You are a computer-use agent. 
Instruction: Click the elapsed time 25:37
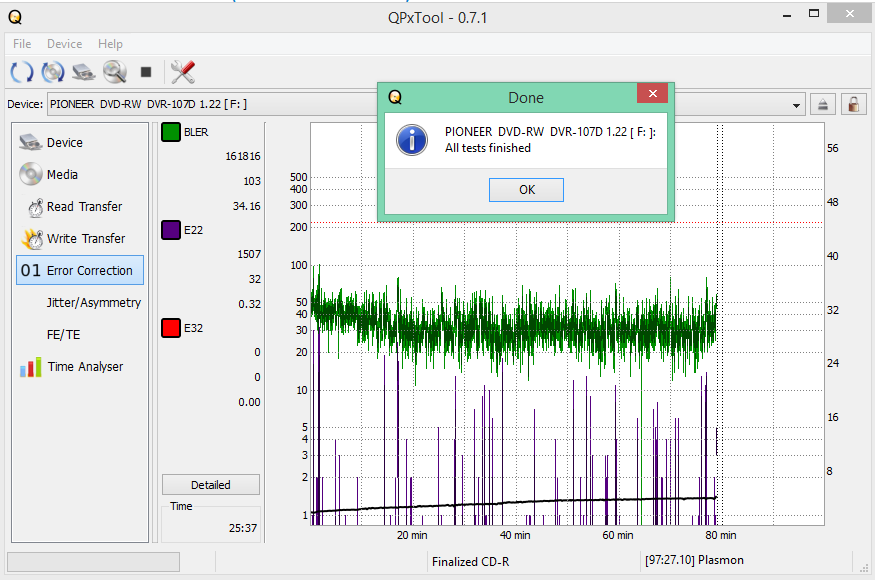pyautogui.click(x=243, y=528)
